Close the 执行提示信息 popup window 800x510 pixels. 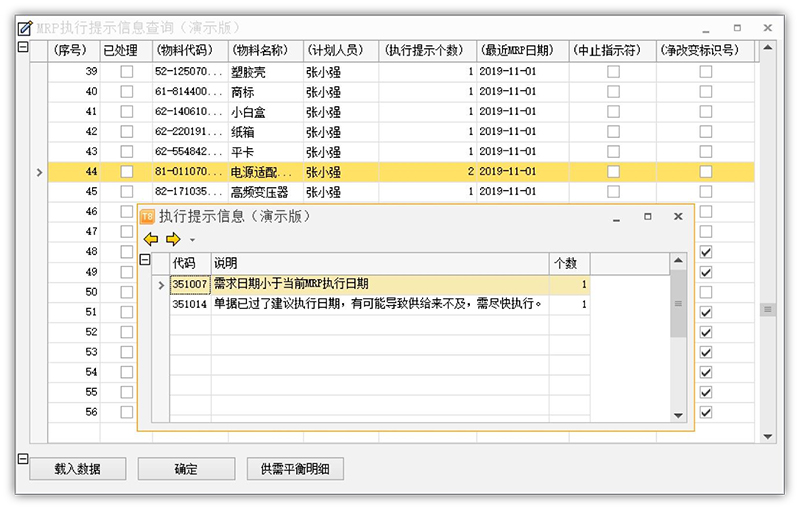click(678, 216)
